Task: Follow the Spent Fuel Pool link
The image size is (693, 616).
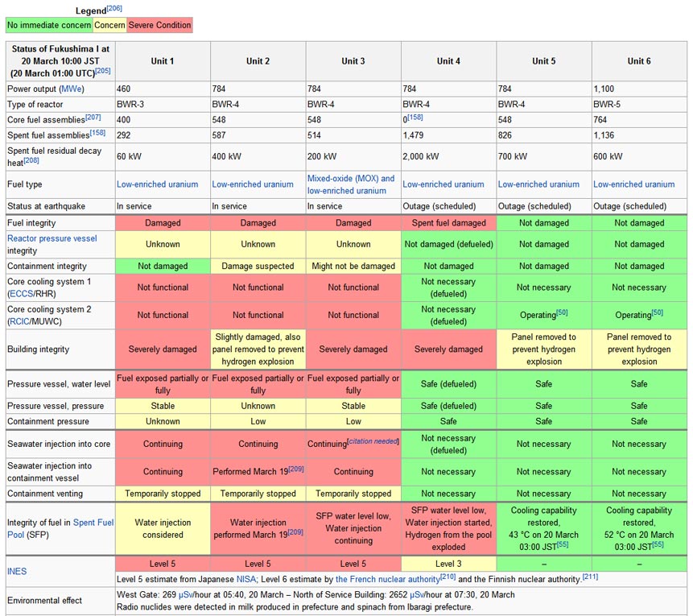Action: pyautogui.click(x=60, y=528)
